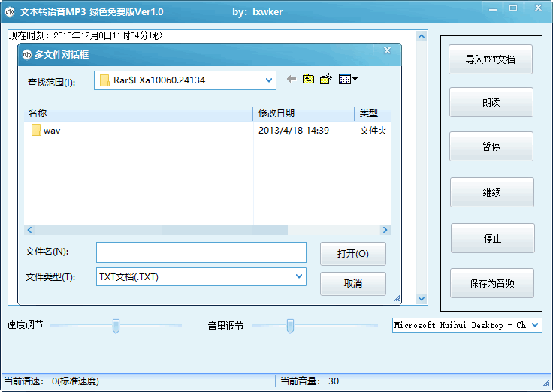The height and width of the screenshot is (392, 553).
Task: Click the 打开(O) button
Action: (352, 254)
